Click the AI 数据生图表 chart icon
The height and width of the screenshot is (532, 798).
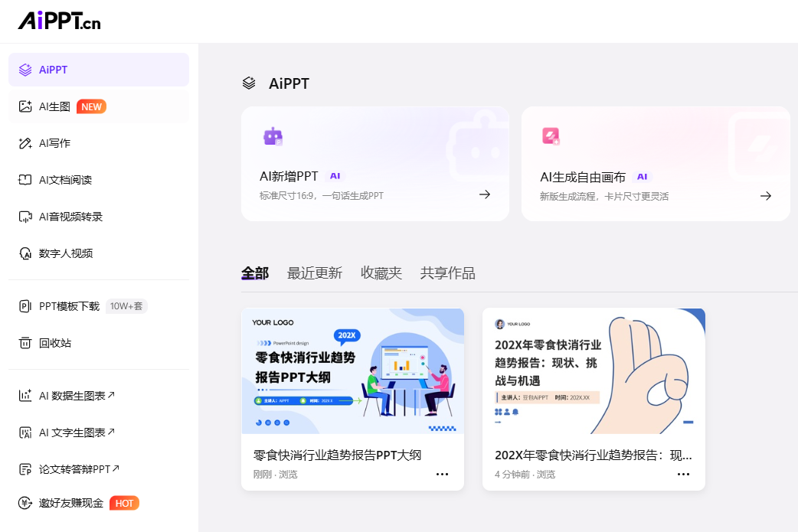25,396
